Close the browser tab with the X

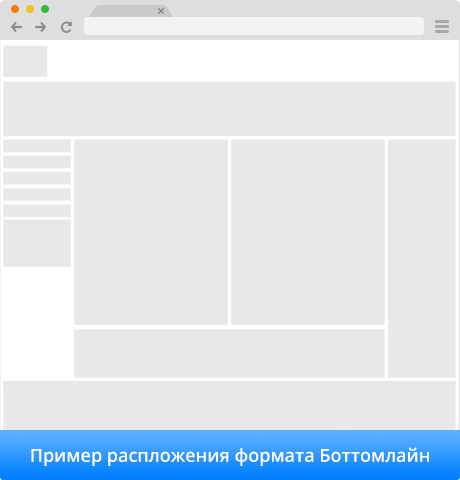(161, 11)
